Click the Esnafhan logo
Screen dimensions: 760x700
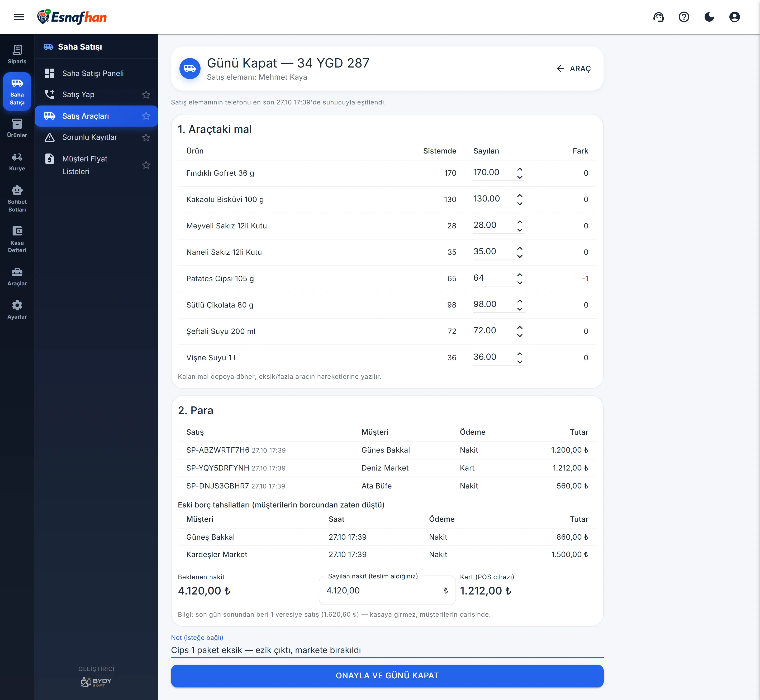72,17
